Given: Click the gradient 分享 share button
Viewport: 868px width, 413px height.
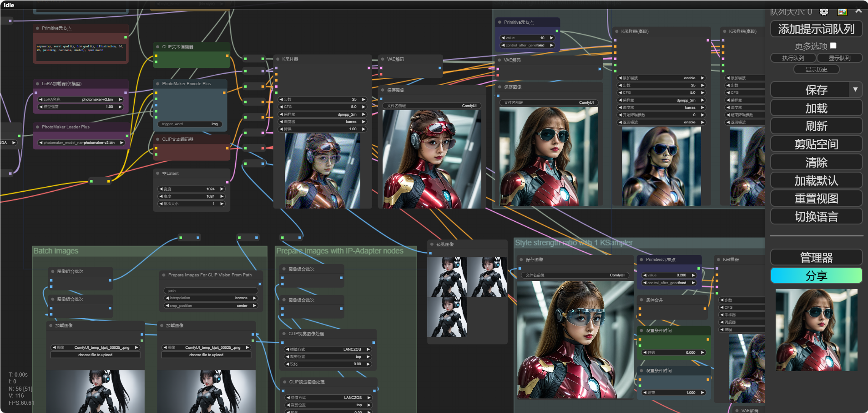Looking at the screenshot, I should click(x=816, y=275).
